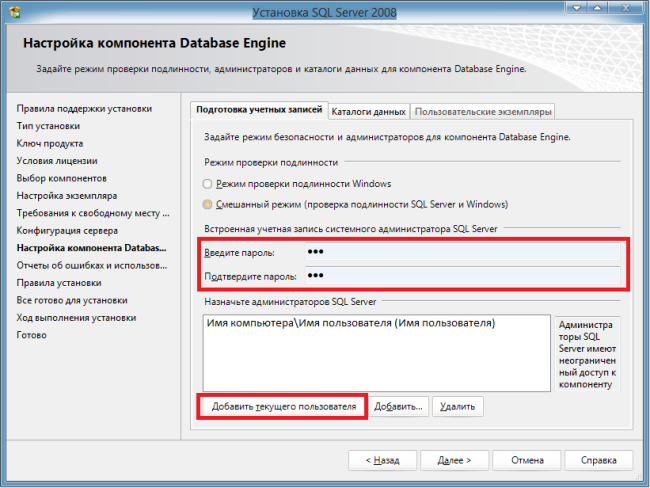Viewport: 650px width, 488px height.
Task: Close the SQL Server 2008 setup window
Action: click(626, 7)
